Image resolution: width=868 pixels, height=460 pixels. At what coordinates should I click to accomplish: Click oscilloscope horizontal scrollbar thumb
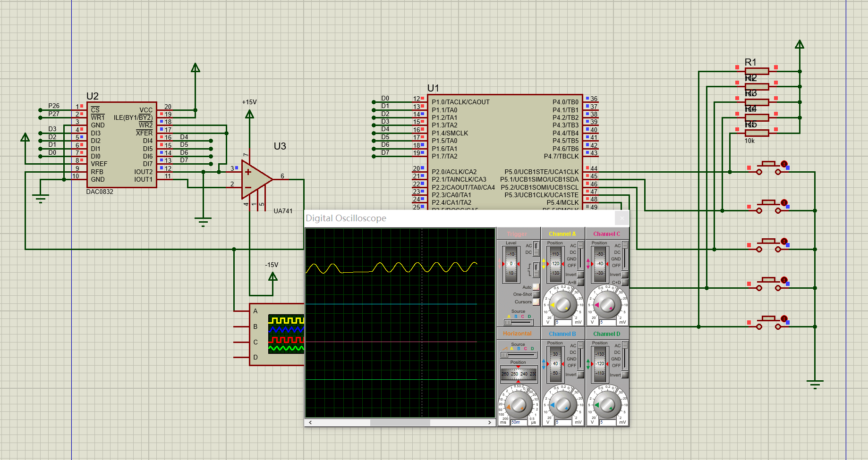(x=400, y=423)
